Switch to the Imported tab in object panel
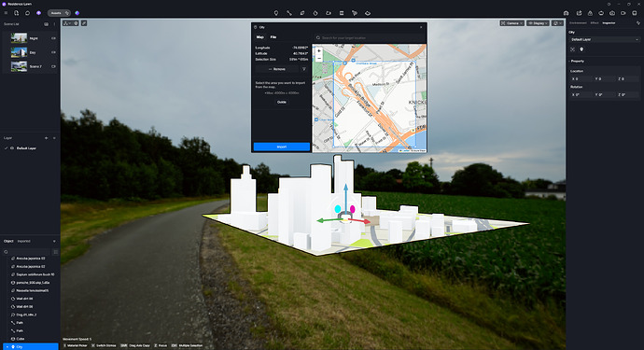Screen dimensions: 644x350 (x=24, y=241)
